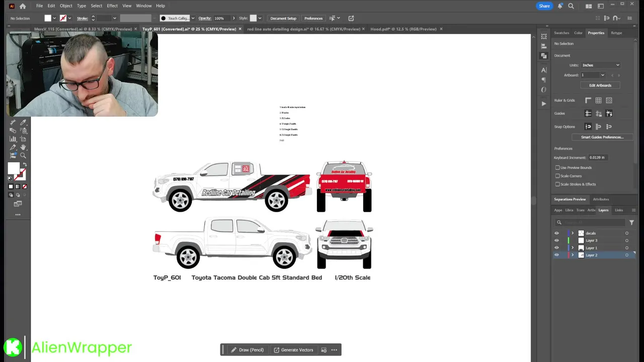Open the Object menu
The image size is (644, 362).
coord(66,6)
